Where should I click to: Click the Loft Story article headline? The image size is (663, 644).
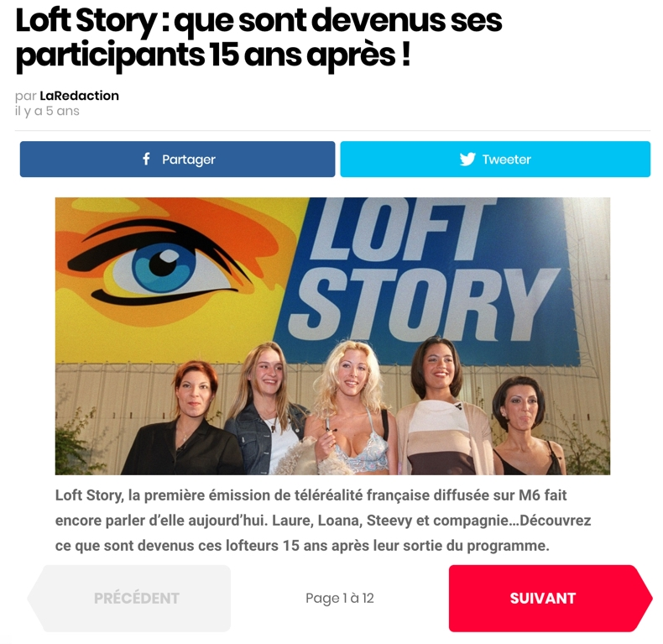(258, 38)
